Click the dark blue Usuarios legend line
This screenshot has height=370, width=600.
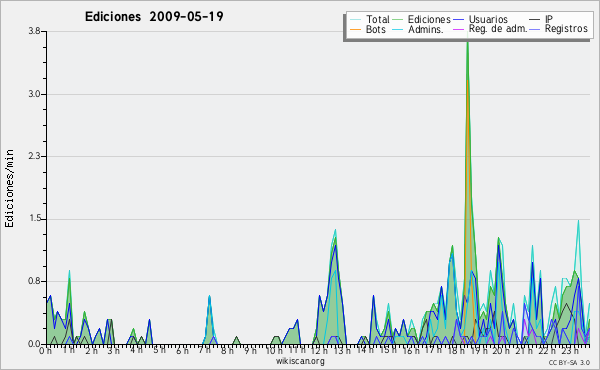(458, 20)
